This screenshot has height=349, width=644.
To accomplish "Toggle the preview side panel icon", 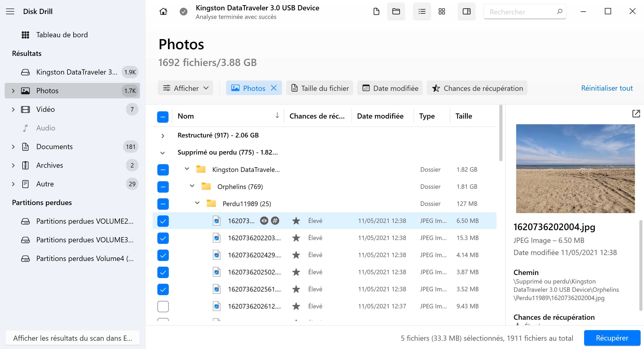I will 466,11.
